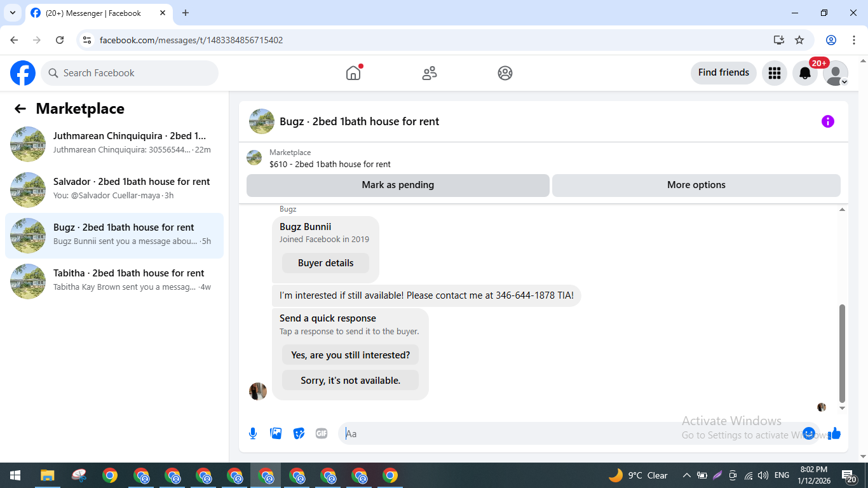Close the Messenger Facebook tab

(163, 13)
